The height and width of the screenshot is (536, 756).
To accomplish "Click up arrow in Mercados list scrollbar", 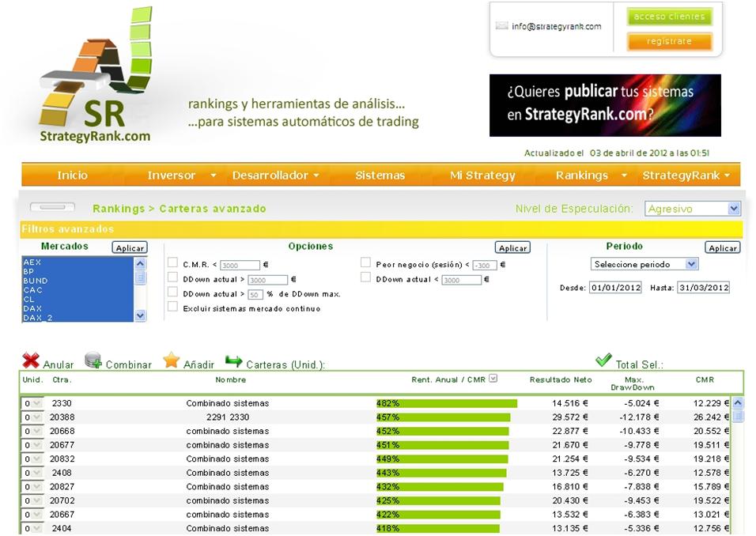I will coord(140,263).
